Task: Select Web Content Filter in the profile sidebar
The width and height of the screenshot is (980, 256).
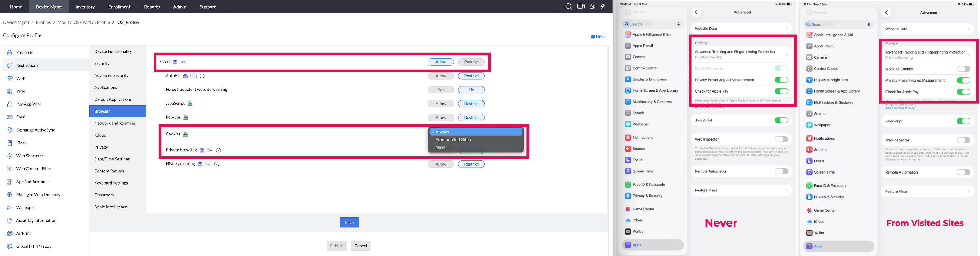Action: coord(46,169)
